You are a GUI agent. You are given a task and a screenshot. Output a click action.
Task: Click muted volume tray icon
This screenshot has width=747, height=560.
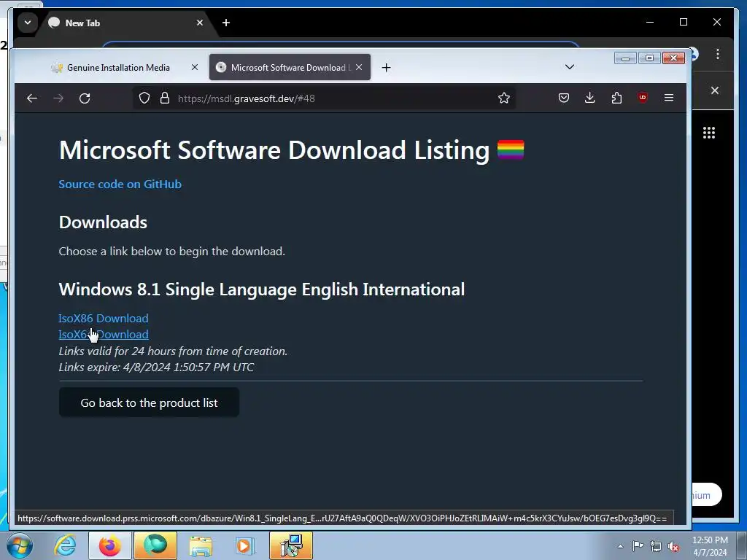coord(673,547)
